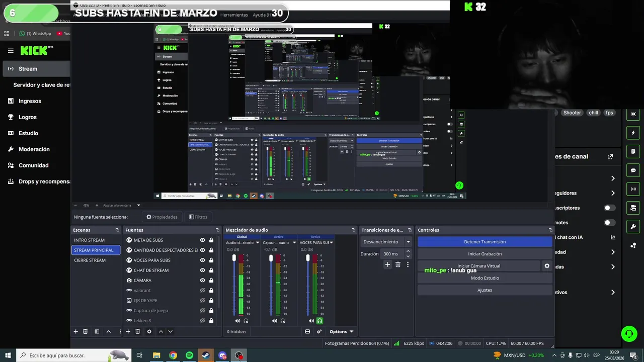The height and width of the screenshot is (362, 644).
Task: Open Audio del escritorio mixer dropdown arrow
Action: coord(257,242)
